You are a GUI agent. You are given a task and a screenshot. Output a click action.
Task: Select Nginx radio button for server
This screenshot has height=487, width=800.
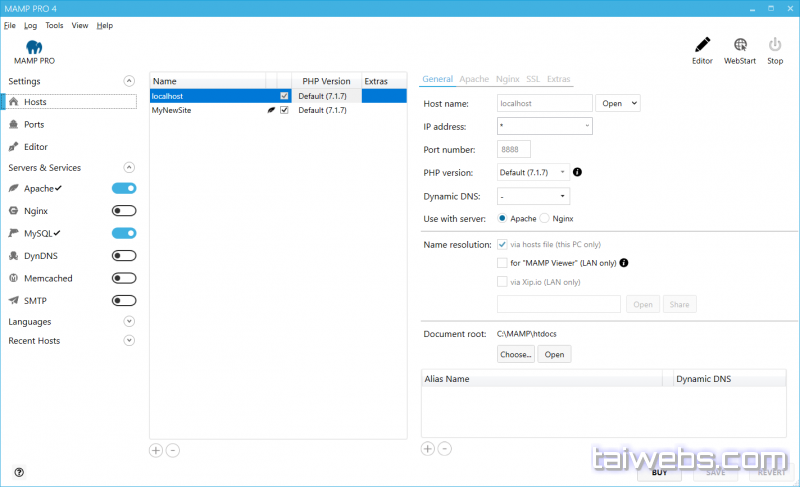pos(544,218)
